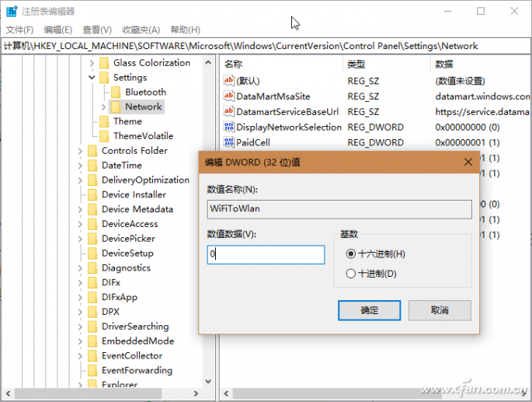532x402 pixels.
Task: Click the string icon of DataMartMsaSite
Action: (228, 96)
